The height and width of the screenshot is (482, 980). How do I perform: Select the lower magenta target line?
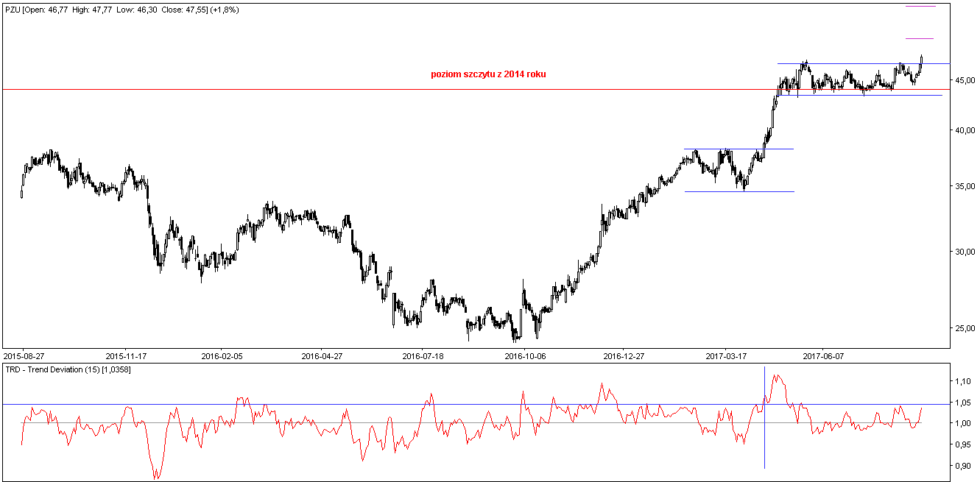[x=920, y=38]
